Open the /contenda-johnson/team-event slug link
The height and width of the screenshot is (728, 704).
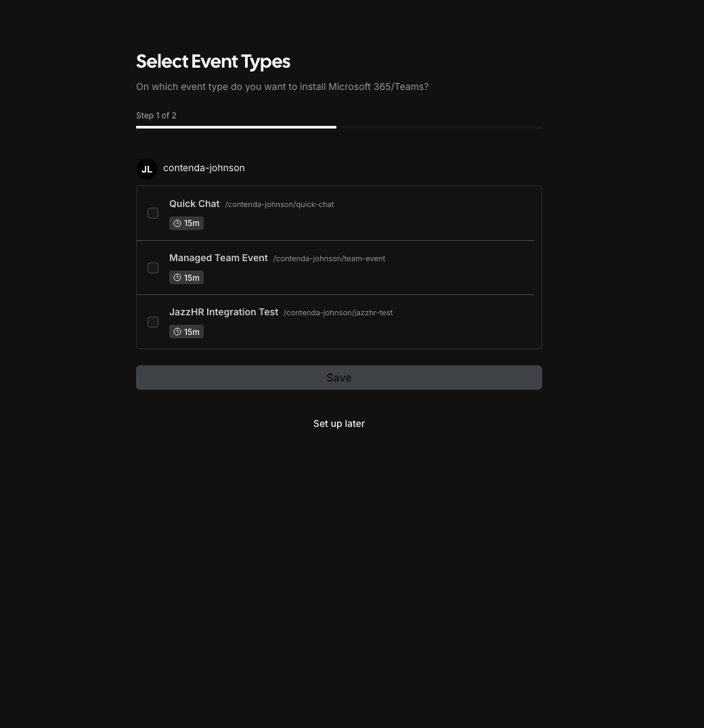tap(329, 258)
